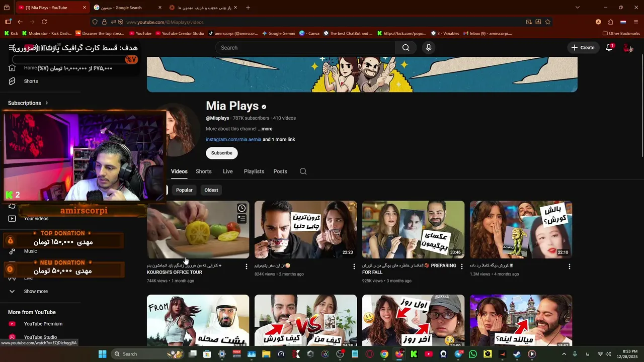
Task: Open options menu for KOUROSH'S OFFICE TOUR video
Action: tap(247, 266)
